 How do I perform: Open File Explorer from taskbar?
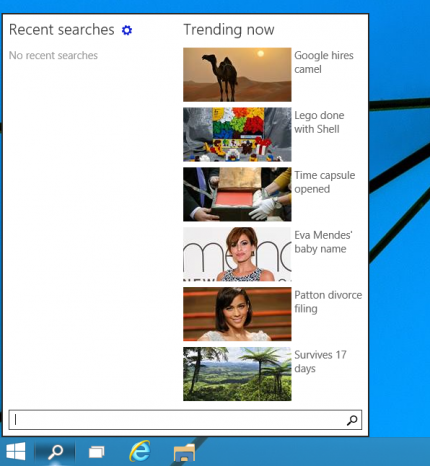coord(184,453)
